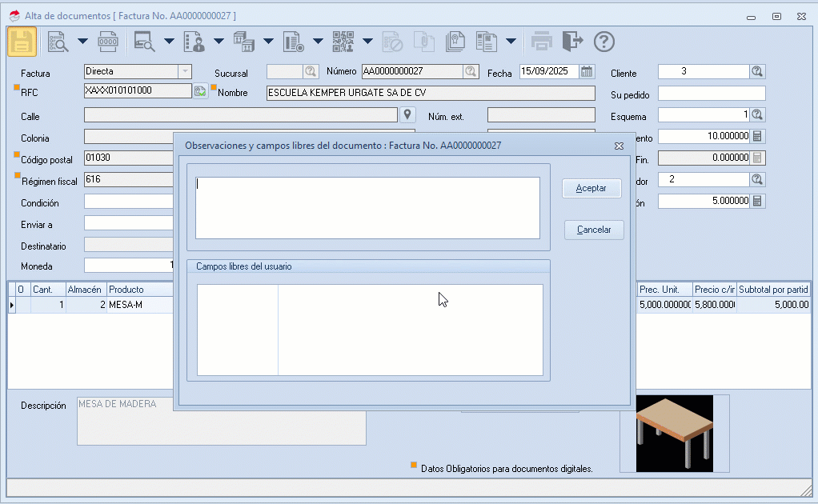
Task: Click the exit door icon
Action: click(x=572, y=42)
